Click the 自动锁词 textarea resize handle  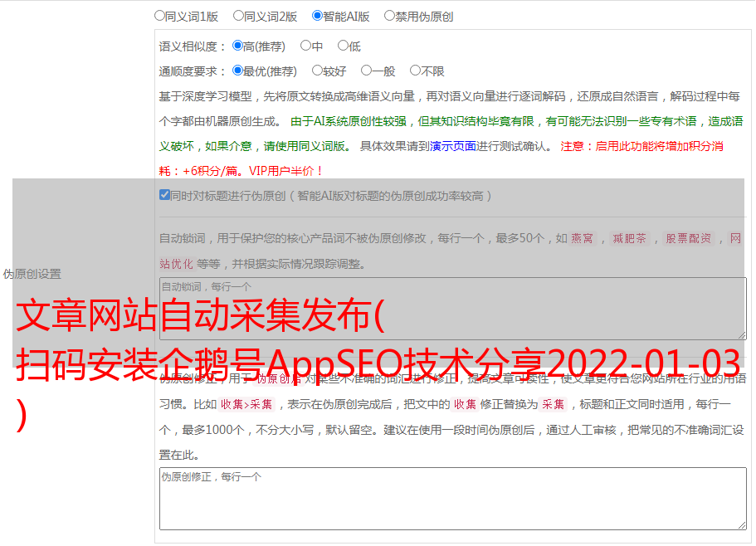point(741,334)
